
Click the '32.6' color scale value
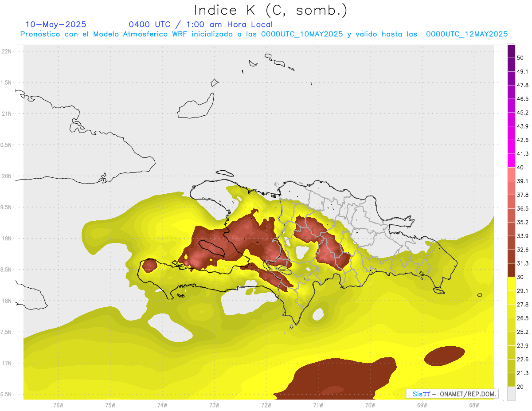point(522,250)
